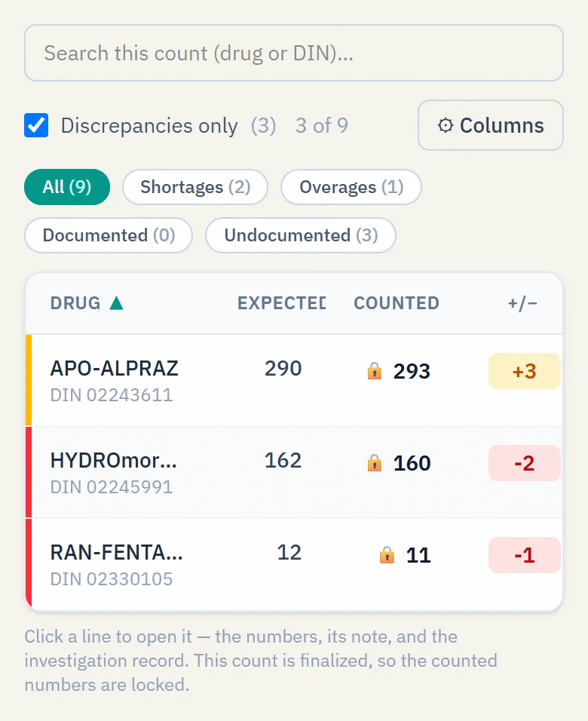Click the Discrepancies only label text
The height and width of the screenshot is (721, 588).
tap(149, 125)
